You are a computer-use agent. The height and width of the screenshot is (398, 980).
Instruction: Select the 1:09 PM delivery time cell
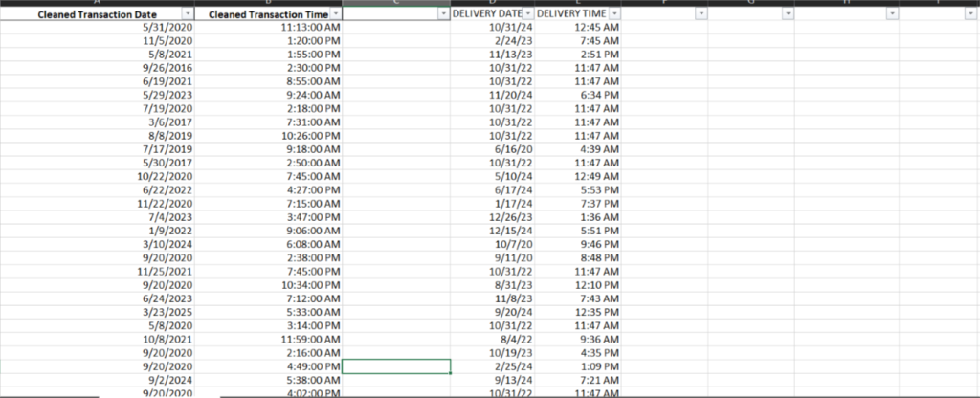[578, 366]
